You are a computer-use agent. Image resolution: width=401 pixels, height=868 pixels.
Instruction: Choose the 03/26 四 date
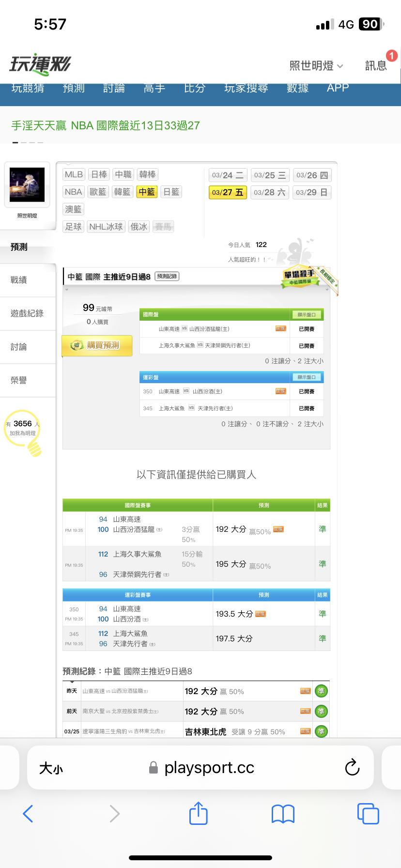tap(312, 175)
